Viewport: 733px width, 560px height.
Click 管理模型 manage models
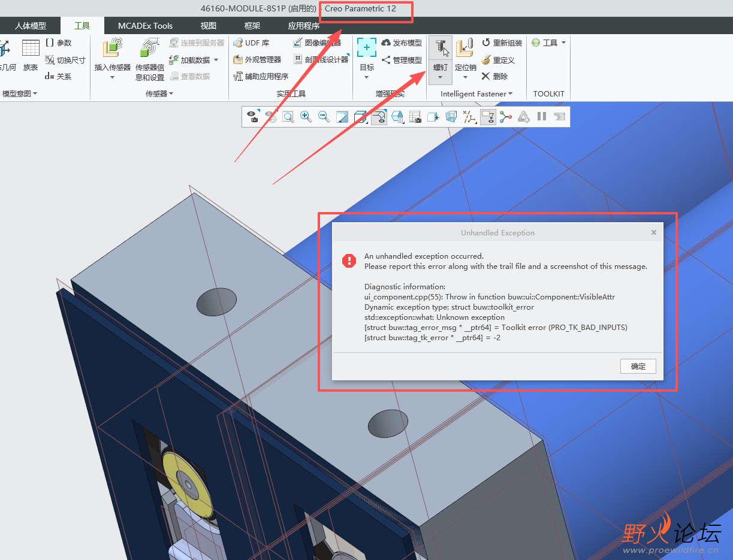[402, 60]
